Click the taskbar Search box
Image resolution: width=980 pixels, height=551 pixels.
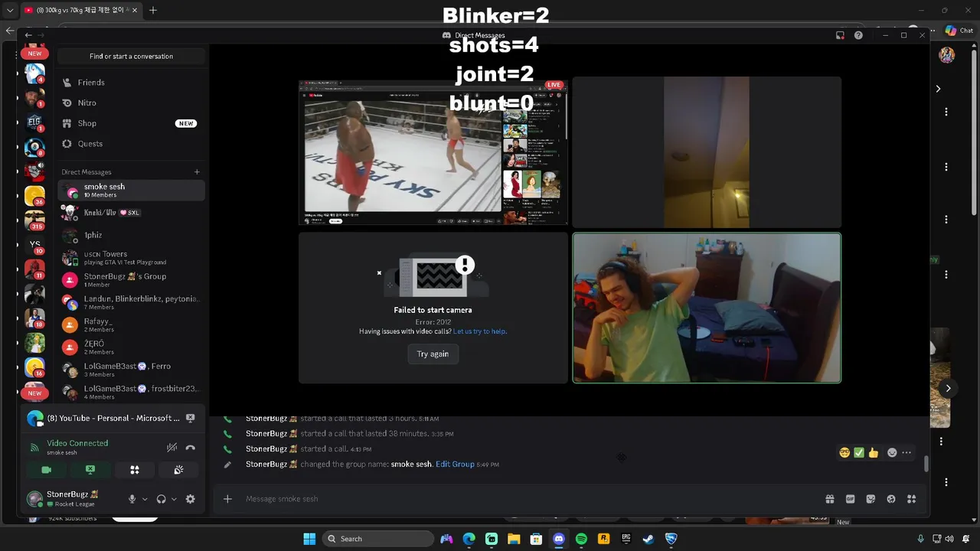(x=378, y=539)
